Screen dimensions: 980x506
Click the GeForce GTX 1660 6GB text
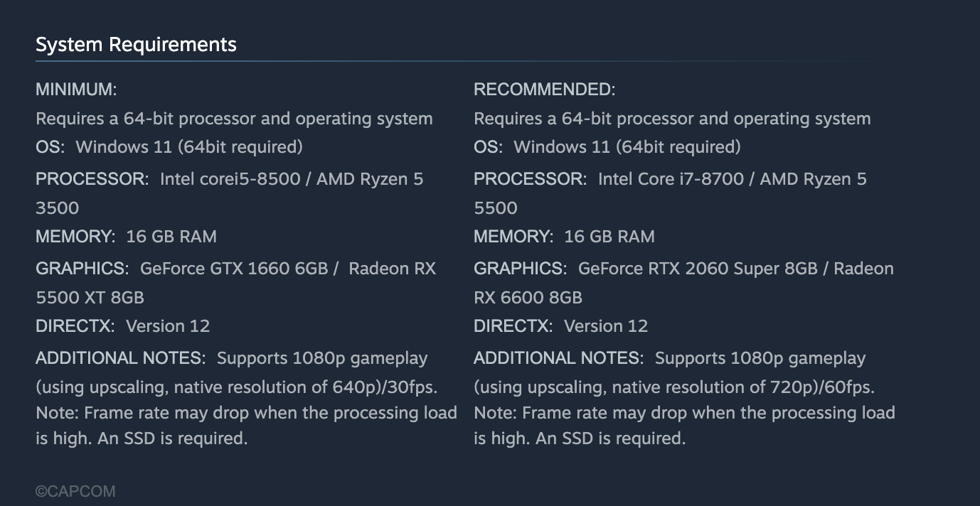point(234,269)
